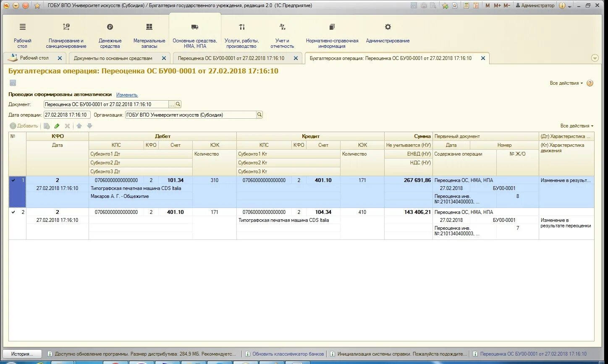Click the История button

(22, 354)
